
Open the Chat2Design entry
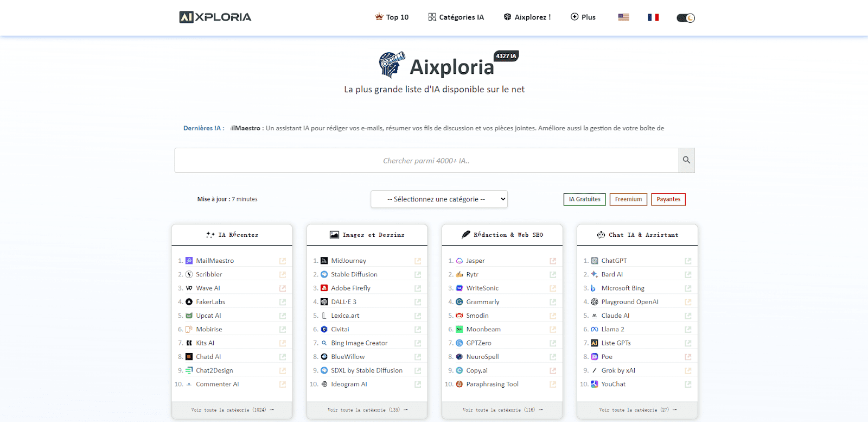click(214, 370)
